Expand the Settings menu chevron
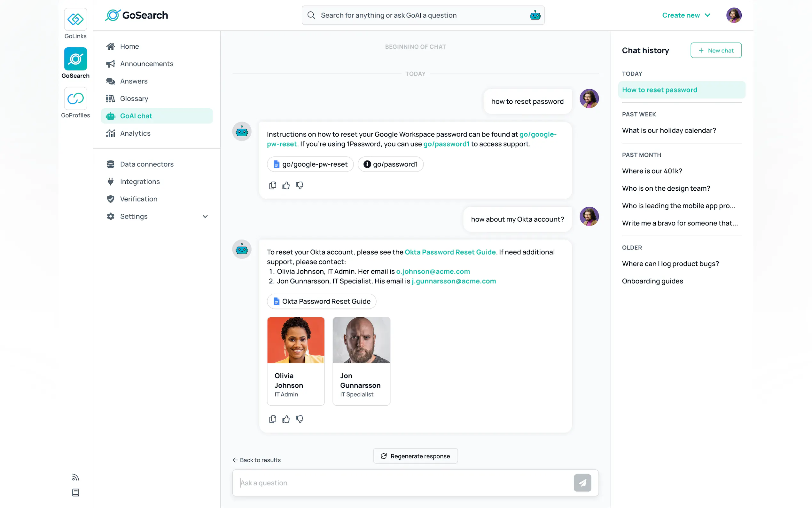Viewport: 812px width, 508px height. 205,216
